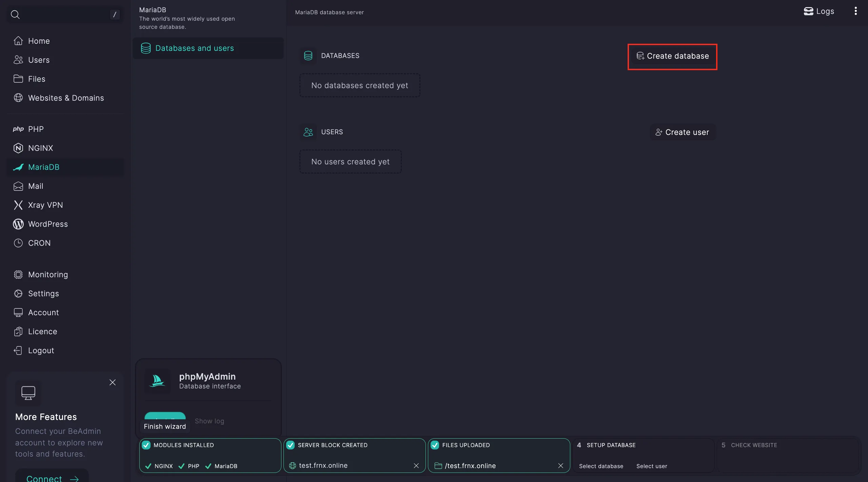868x482 pixels.
Task: Click the Server Block Created checkmark
Action: coord(291,445)
